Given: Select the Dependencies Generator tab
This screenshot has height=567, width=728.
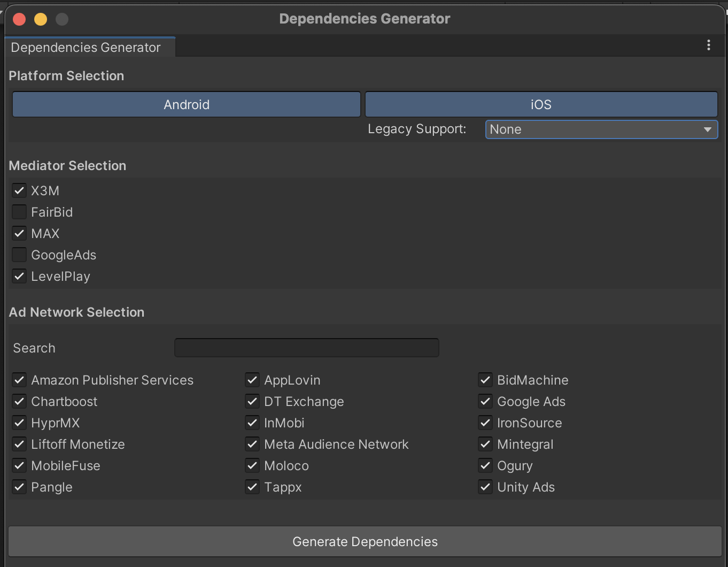Looking at the screenshot, I should click(x=90, y=47).
